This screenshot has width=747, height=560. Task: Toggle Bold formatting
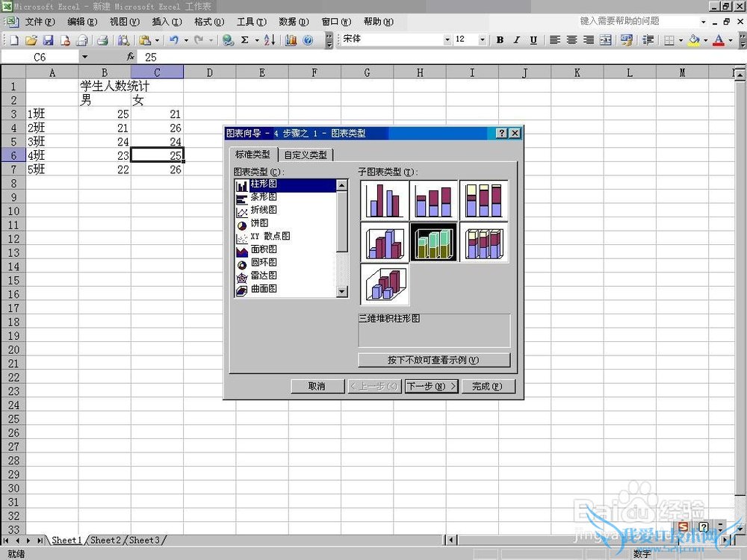(x=500, y=40)
